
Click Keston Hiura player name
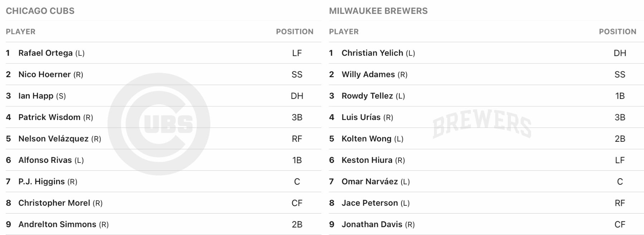(x=367, y=160)
